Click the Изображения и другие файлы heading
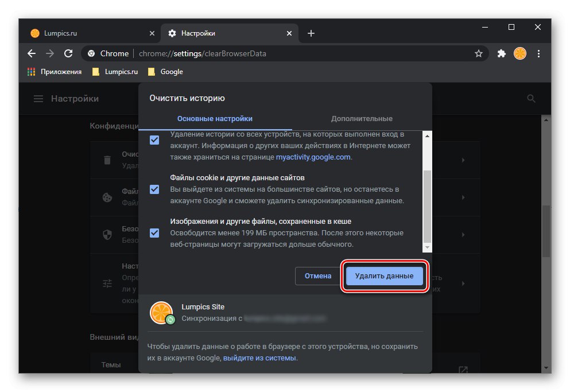570x392 pixels. pos(261,222)
